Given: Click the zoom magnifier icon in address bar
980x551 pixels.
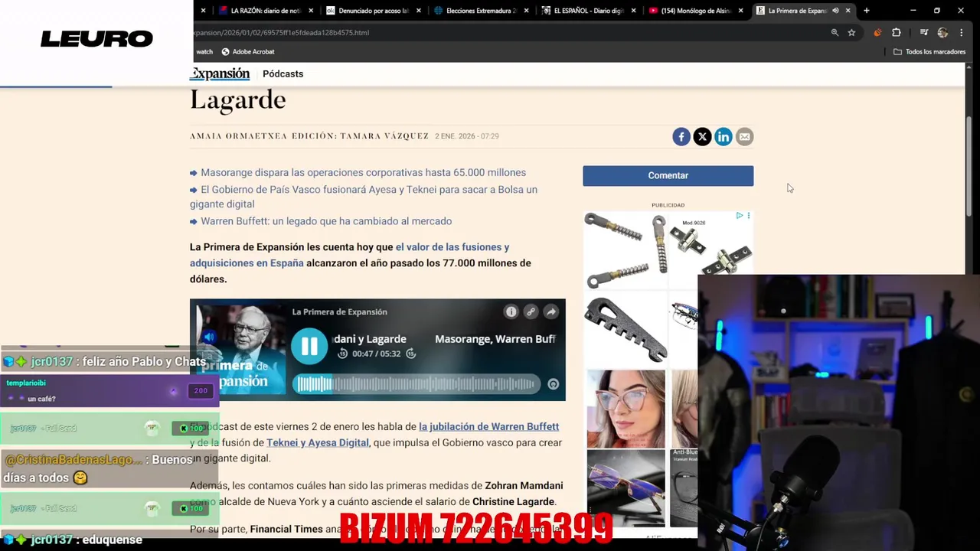Looking at the screenshot, I should [835, 33].
